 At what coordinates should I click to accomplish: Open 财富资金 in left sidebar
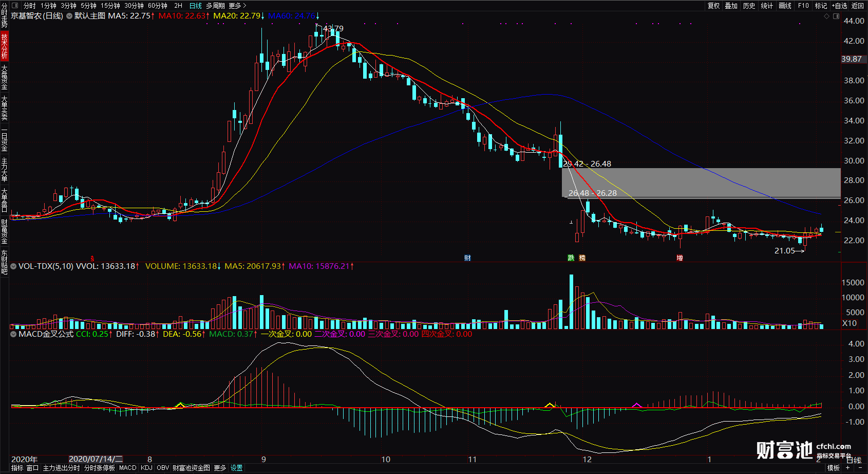[4, 231]
